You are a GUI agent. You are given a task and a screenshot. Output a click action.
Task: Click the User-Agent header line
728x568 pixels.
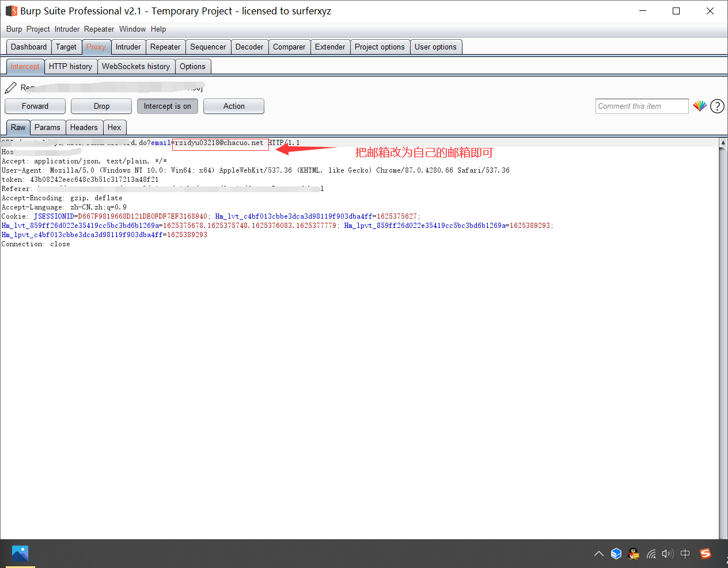click(x=256, y=170)
